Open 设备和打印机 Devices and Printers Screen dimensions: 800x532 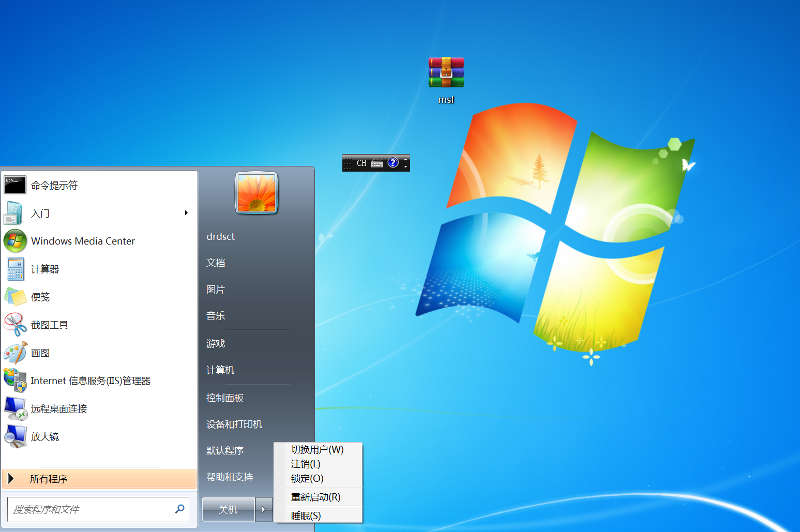[x=234, y=424]
